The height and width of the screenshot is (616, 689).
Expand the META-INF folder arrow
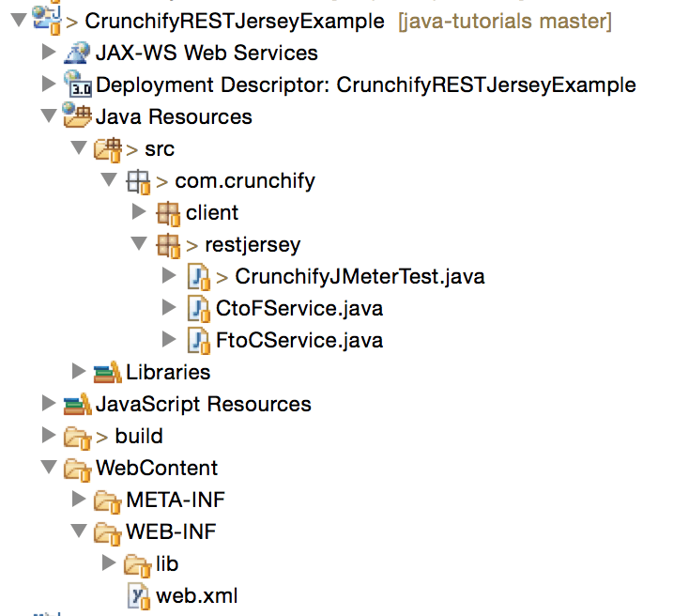(79, 500)
